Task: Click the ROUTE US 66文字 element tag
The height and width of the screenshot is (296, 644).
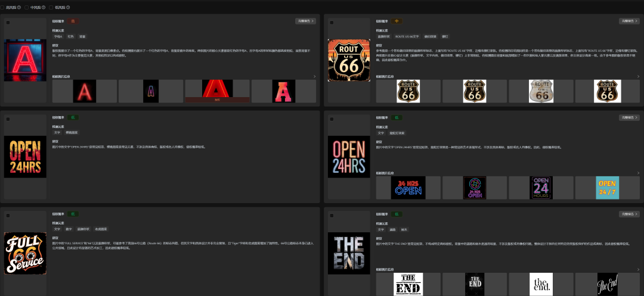Action: tap(407, 36)
